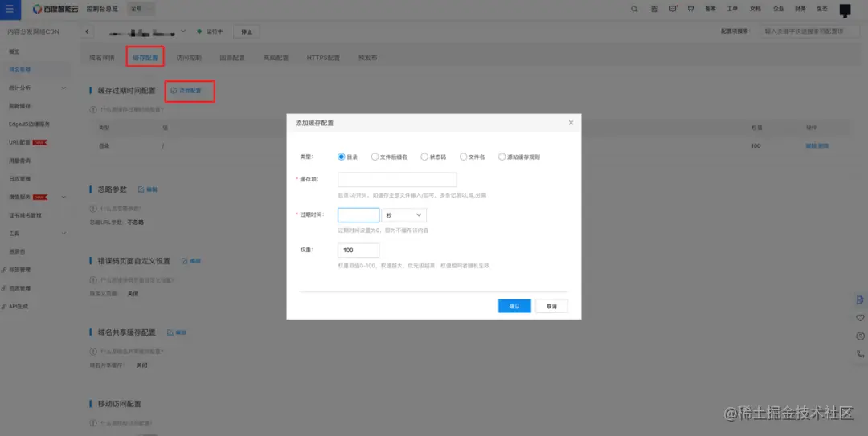Click info icon under 忽略参数 heading
Image resolution: width=868 pixels, height=436 pixels.
pyautogui.click(x=93, y=209)
